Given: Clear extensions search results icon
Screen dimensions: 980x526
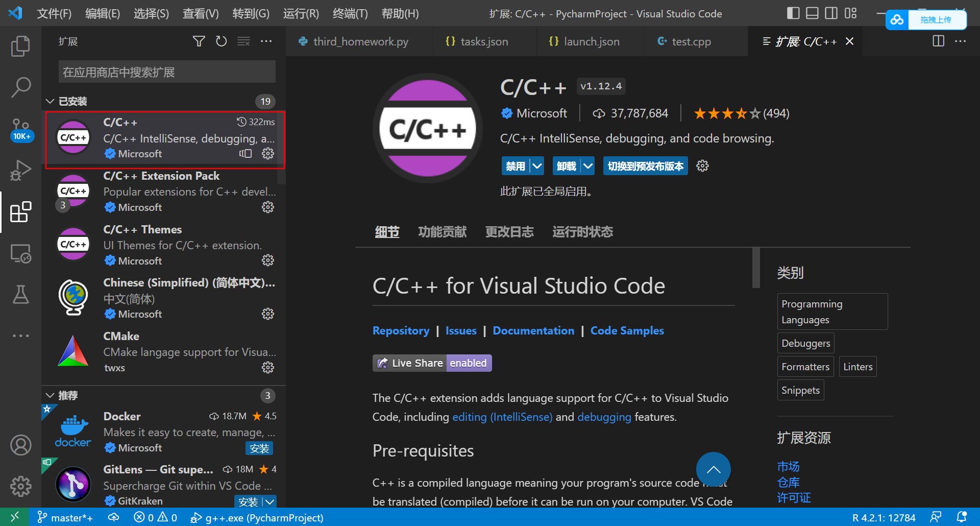Looking at the screenshot, I should pyautogui.click(x=243, y=41).
